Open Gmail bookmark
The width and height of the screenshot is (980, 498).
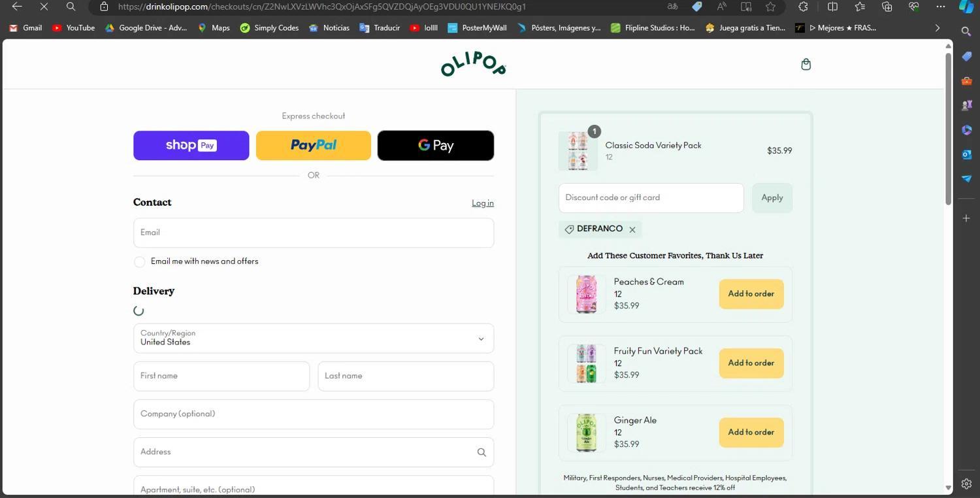pyautogui.click(x=25, y=28)
